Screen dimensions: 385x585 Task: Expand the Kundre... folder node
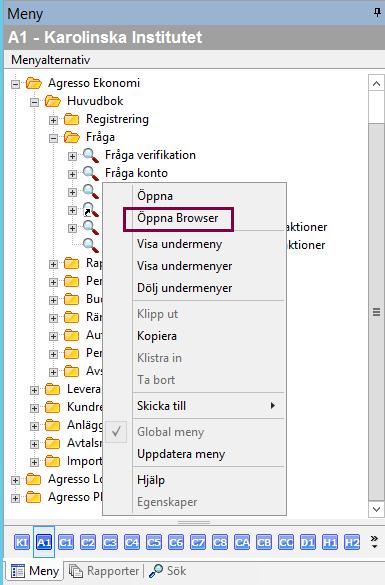point(34,408)
